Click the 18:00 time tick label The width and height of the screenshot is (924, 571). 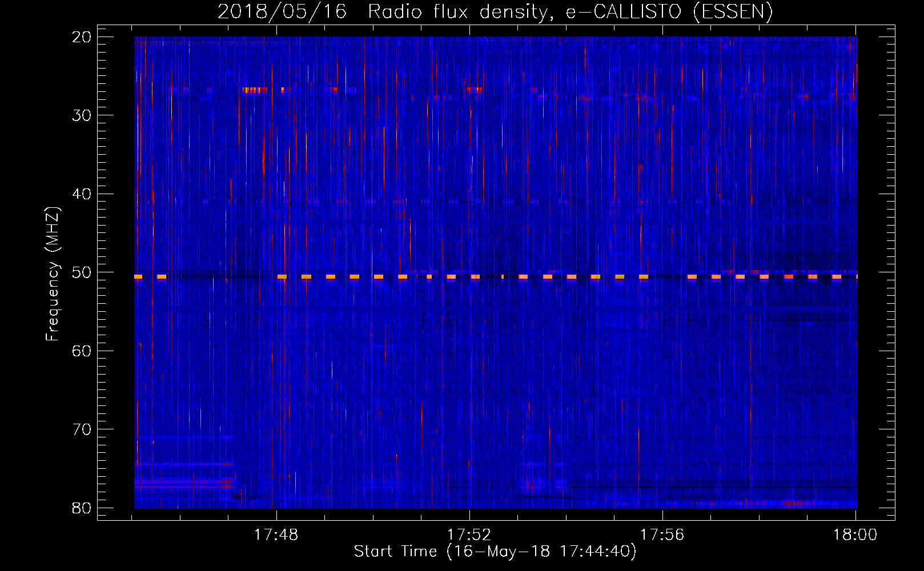coord(855,535)
